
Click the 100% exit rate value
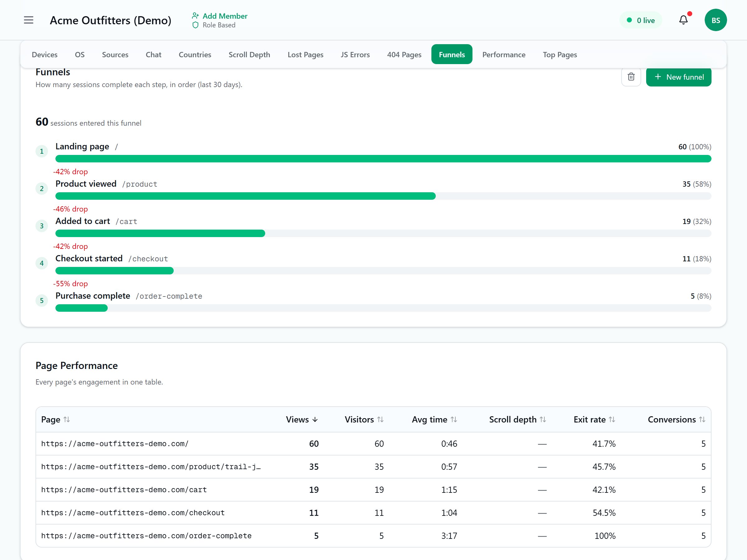[x=605, y=536]
